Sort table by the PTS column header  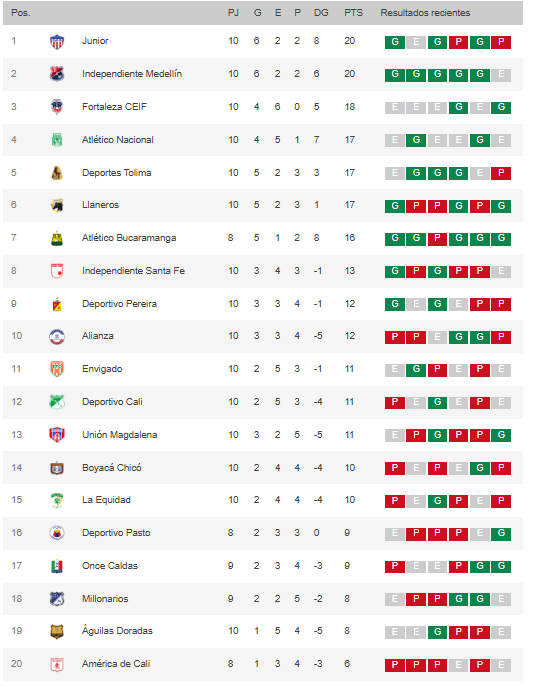coord(353,13)
